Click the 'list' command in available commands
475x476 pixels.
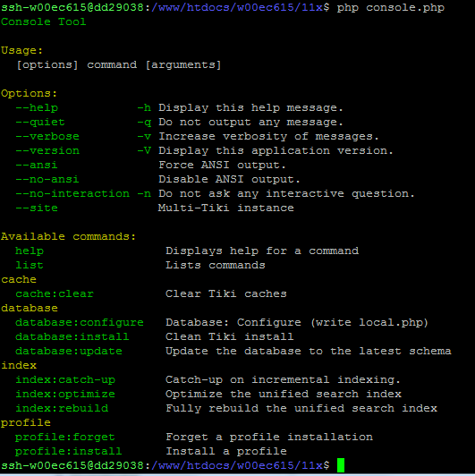click(30, 266)
